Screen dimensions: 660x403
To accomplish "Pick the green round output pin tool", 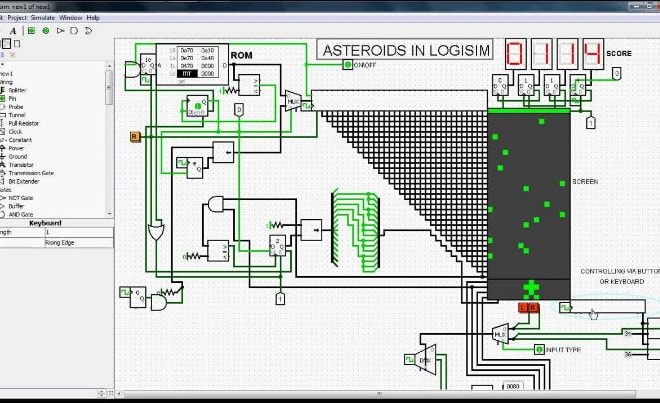I will coord(46,31).
